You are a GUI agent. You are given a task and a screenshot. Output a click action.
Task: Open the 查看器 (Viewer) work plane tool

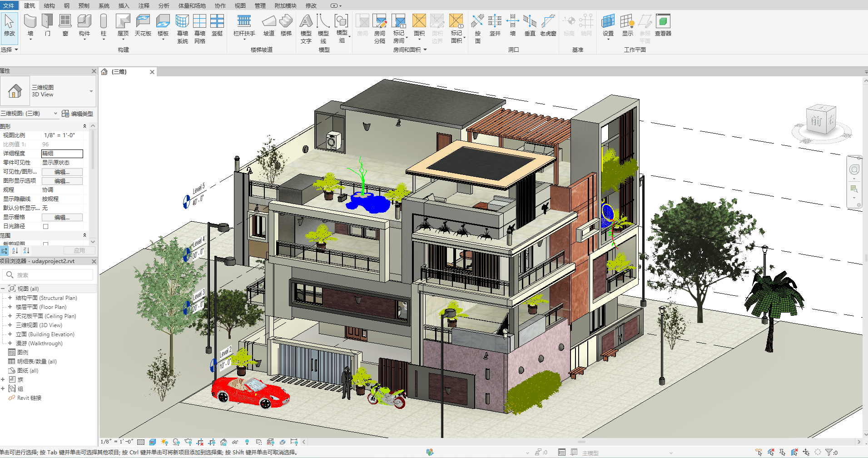click(x=663, y=25)
